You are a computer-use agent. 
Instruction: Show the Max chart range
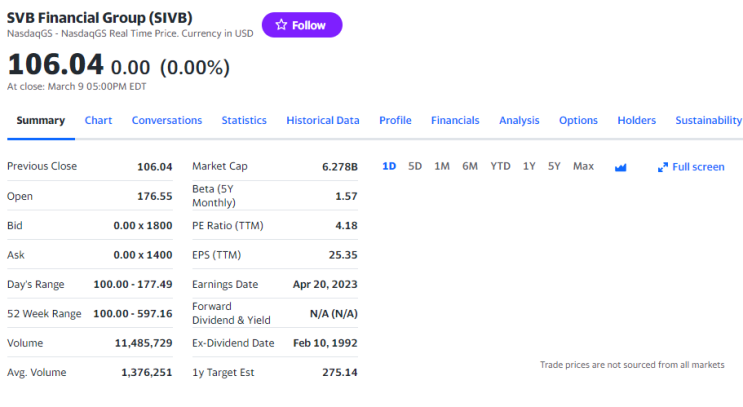point(583,166)
